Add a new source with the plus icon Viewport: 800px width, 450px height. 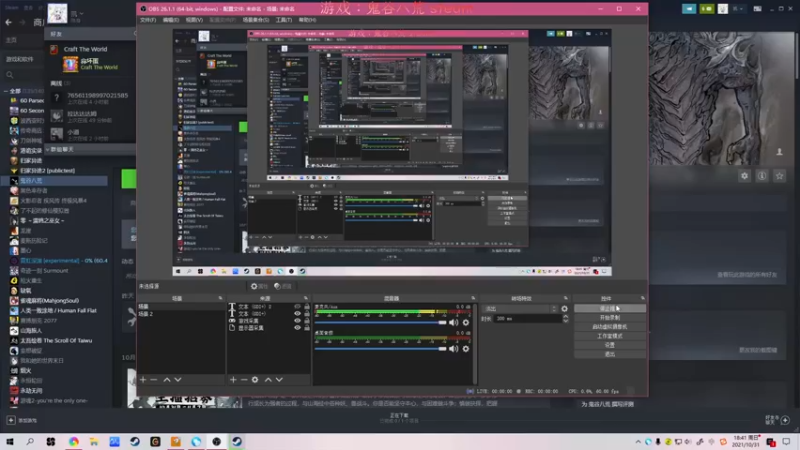pyautogui.click(x=233, y=380)
